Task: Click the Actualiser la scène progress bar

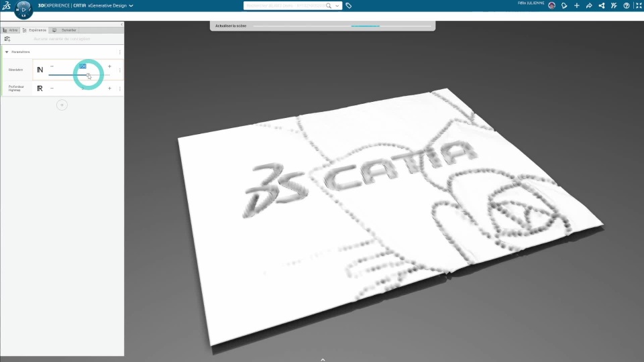Action: tap(342, 26)
